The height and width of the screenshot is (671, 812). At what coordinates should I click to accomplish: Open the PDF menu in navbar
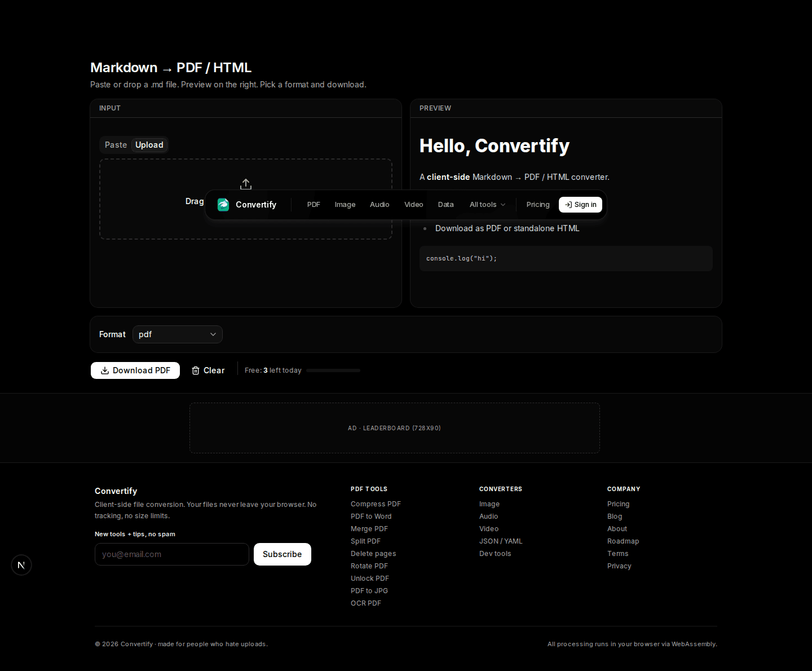tap(314, 205)
